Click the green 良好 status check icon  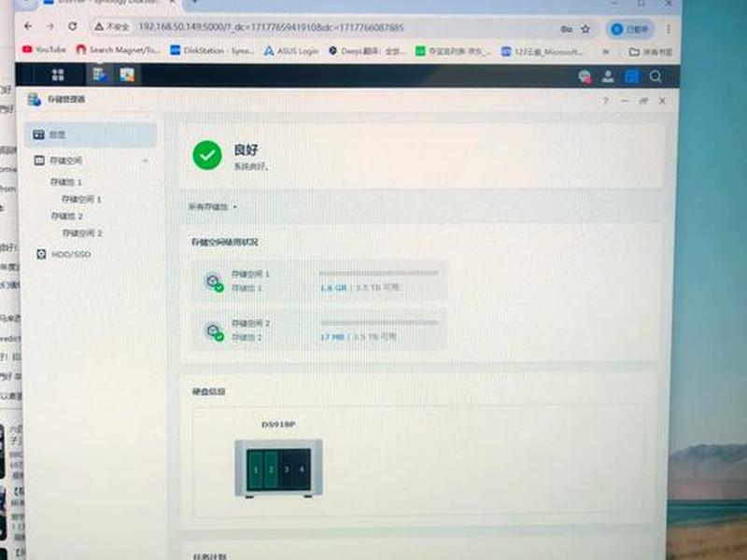[x=207, y=155]
